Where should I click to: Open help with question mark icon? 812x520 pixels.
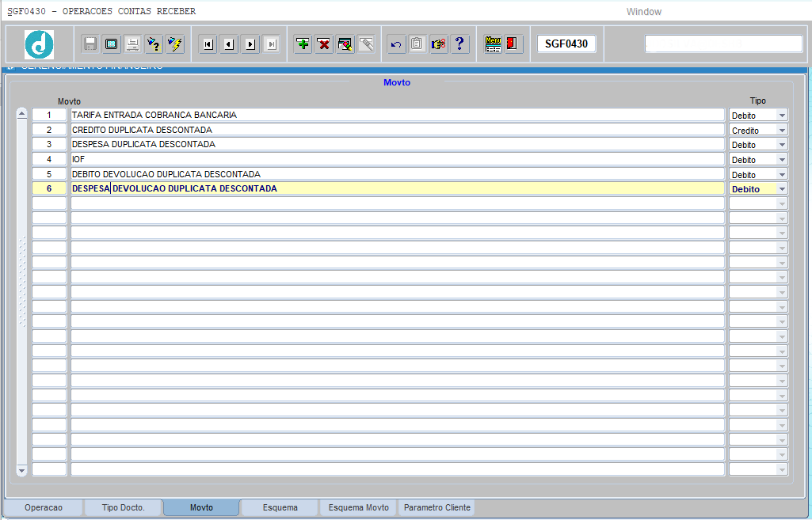[x=459, y=44]
